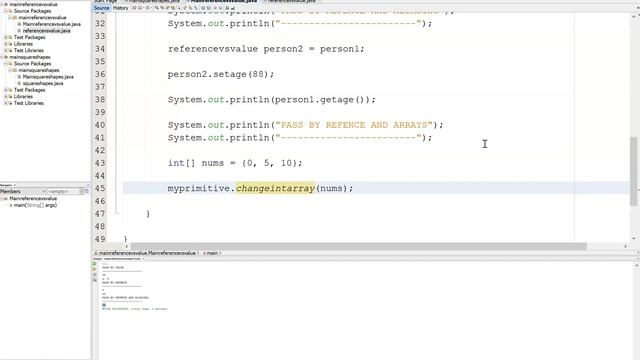Image resolution: width=640 pixels, height=360 pixels.
Task: Click the stop icon in Output sidebar
Action: coord(95,274)
